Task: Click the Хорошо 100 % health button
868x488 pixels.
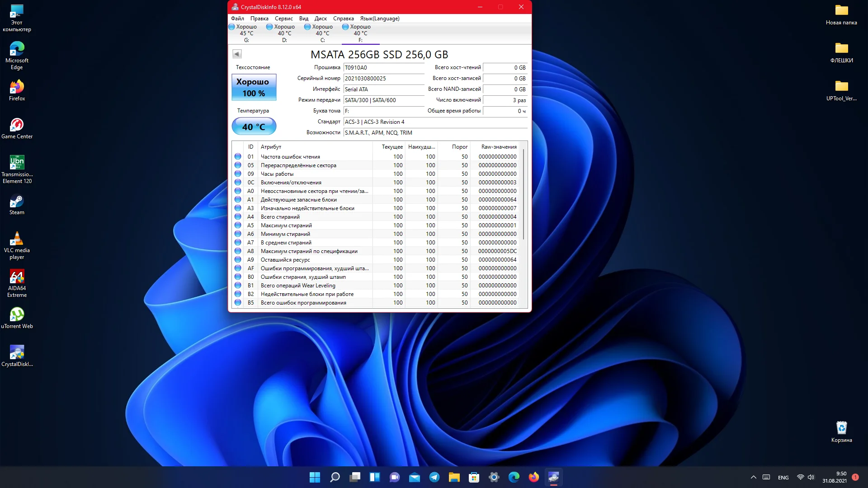Action: [254, 87]
